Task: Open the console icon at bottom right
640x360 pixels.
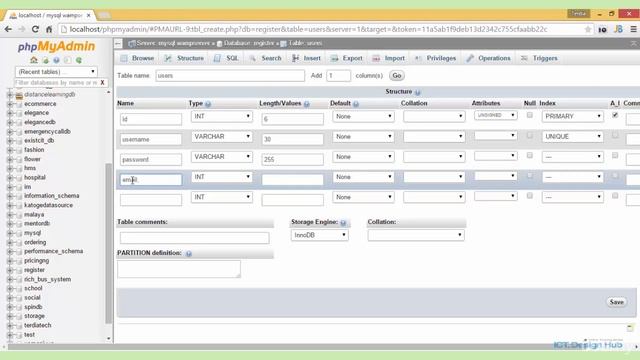Action: point(630,328)
